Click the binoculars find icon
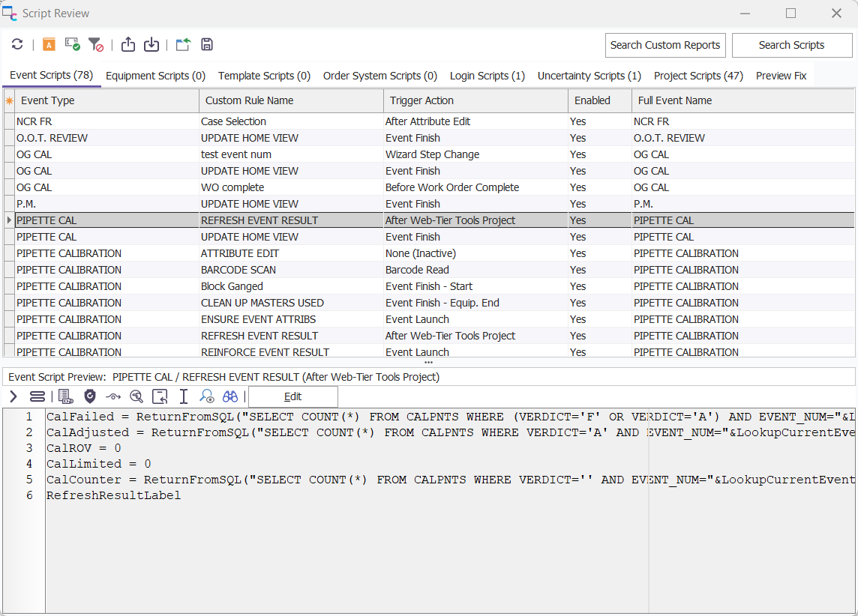This screenshot has height=616, width=858. tap(229, 396)
